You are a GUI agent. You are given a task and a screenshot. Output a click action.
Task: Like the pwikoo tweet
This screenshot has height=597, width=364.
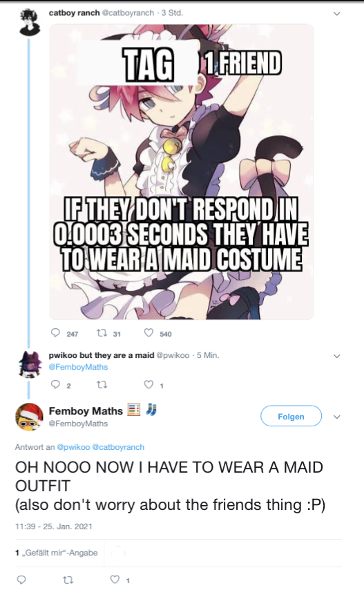[x=149, y=385]
